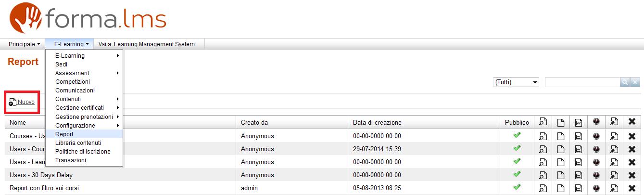Toggle public status of 'Report con filtro sui corsi'
Image resolution: width=644 pixels, height=195 pixels.
click(x=517, y=188)
